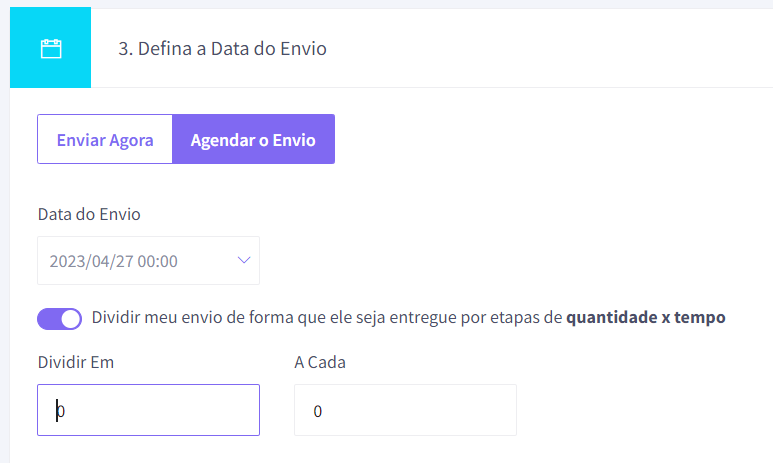The height and width of the screenshot is (463, 773).
Task: Click the white knob of the purple switch
Action: (x=71, y=319)
